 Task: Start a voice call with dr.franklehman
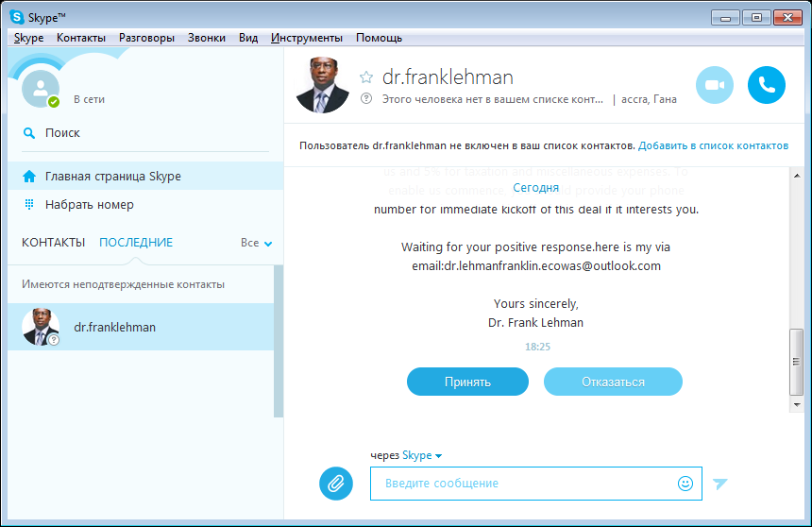(767, 85)
